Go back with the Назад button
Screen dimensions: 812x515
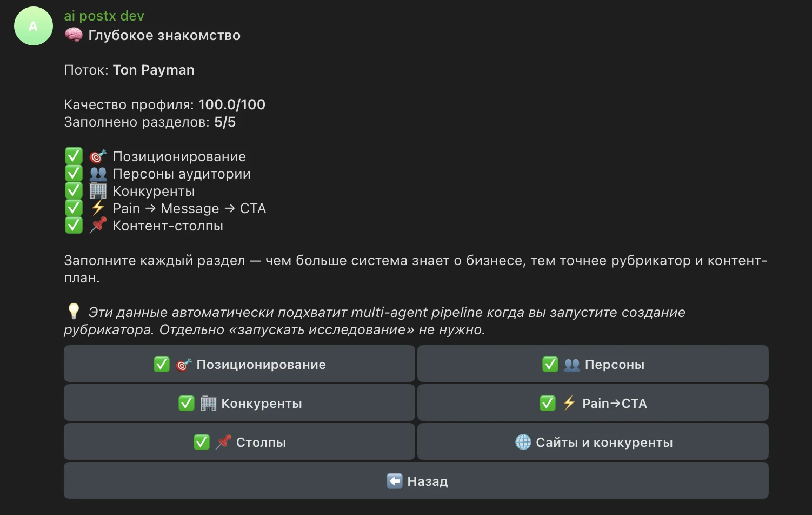(416, 481)
